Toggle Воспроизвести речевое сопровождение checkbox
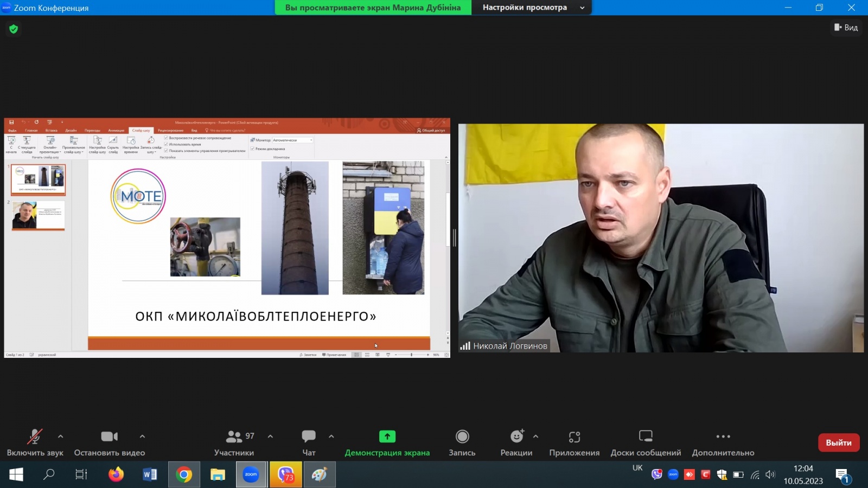This screenshot has width=868, height=488. (x=166, y=138)
